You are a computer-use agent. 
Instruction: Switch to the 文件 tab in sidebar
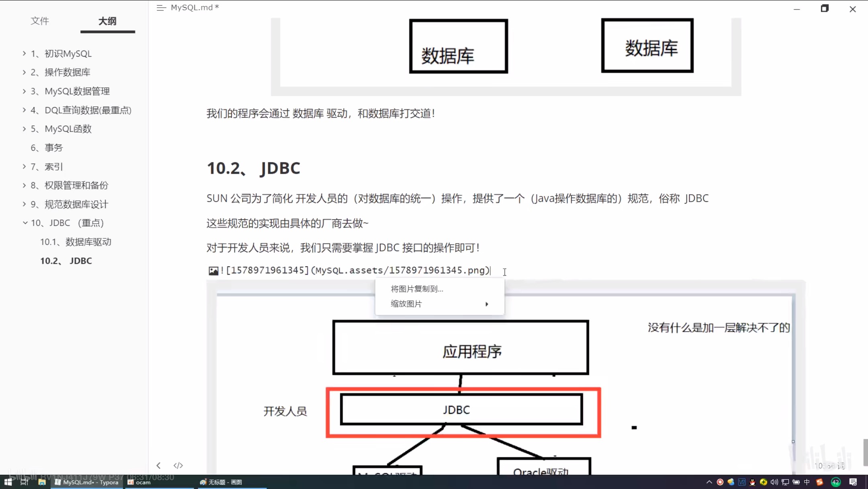click(40, 21)
